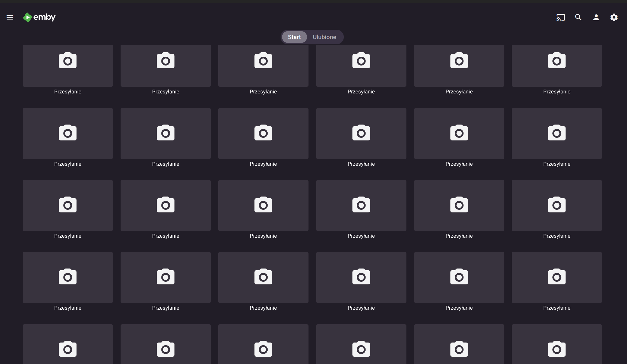Open the Emby navigation drawer menu
Screen dimensions: 627x364
coord(10,17)
